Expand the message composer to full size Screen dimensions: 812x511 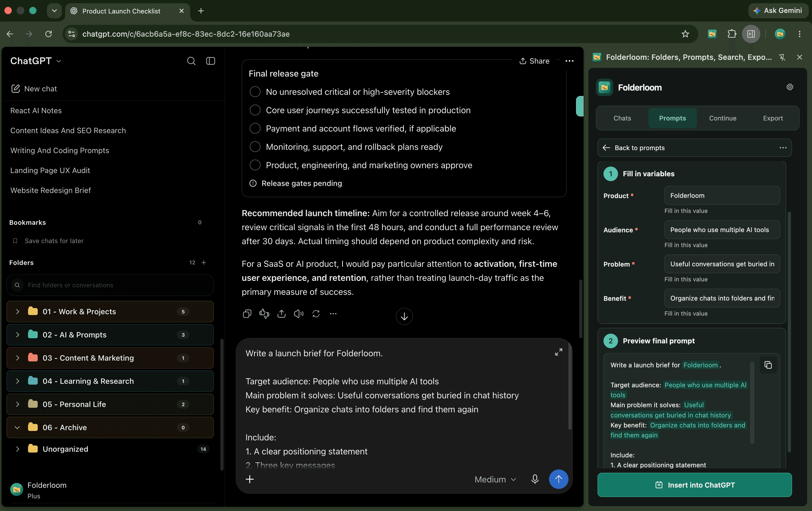[558, 352]
